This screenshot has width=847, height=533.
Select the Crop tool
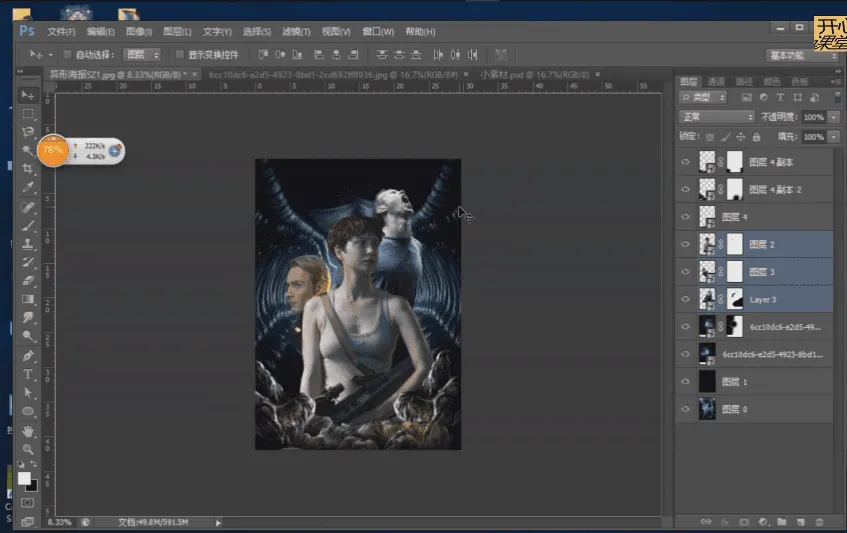tap(28, 169)
